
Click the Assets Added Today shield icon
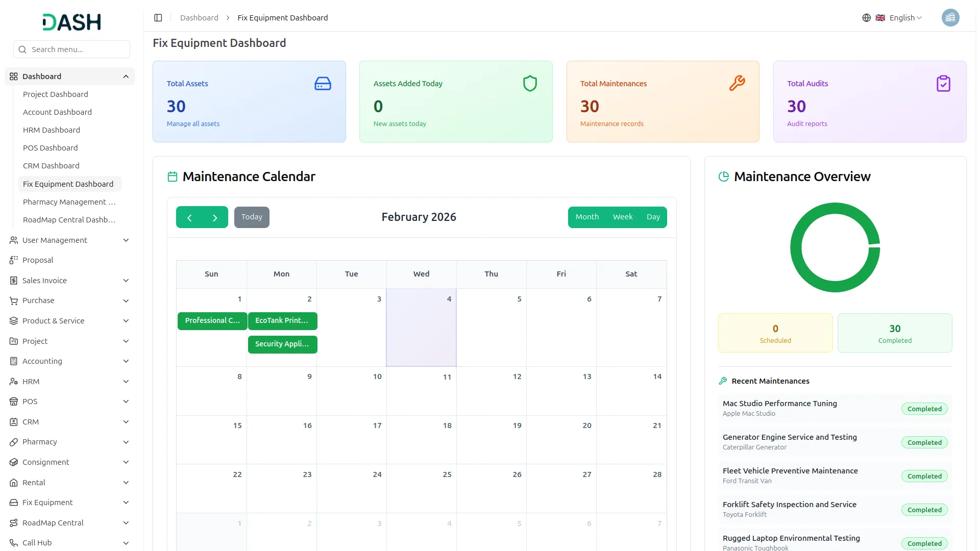coord(530,84)
